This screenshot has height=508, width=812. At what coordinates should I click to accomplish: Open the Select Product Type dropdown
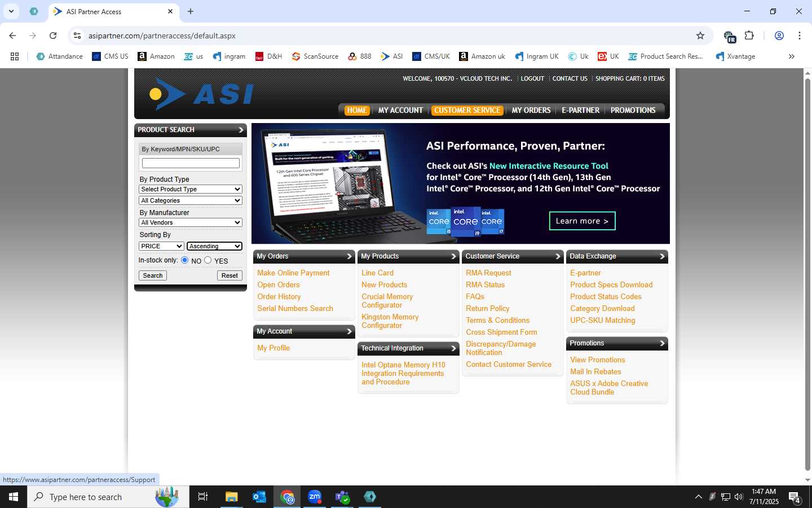click(191, 189)
